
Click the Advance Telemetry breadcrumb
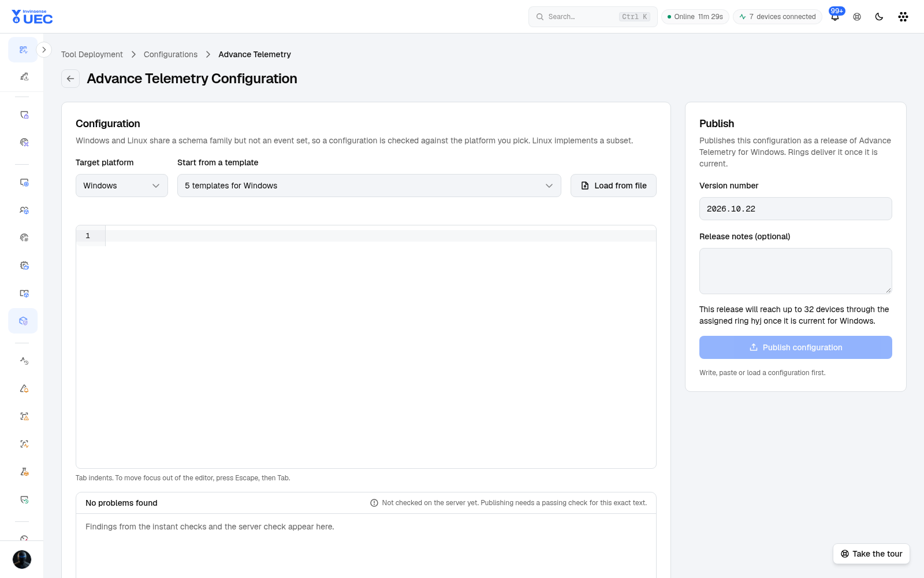coord(255,54)
